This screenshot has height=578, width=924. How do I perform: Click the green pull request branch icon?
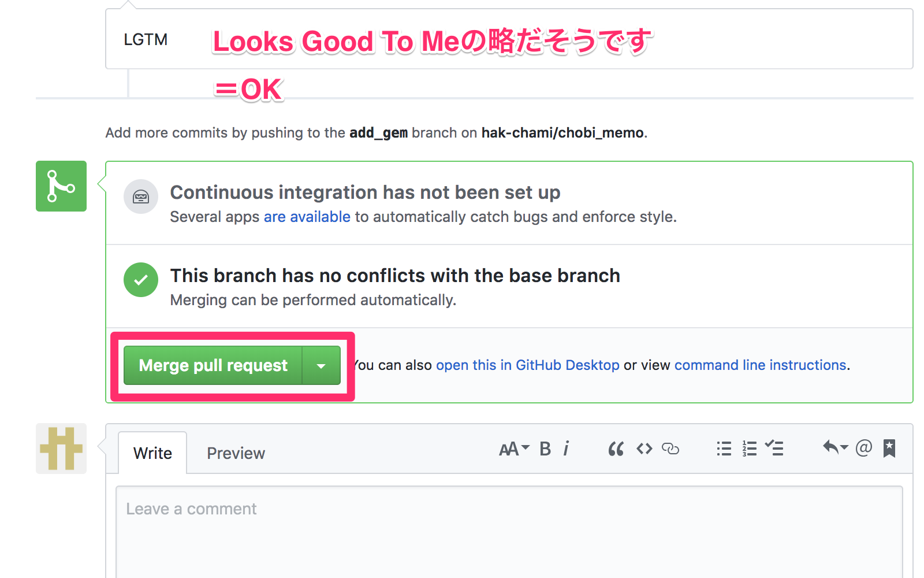coord(61,186)
